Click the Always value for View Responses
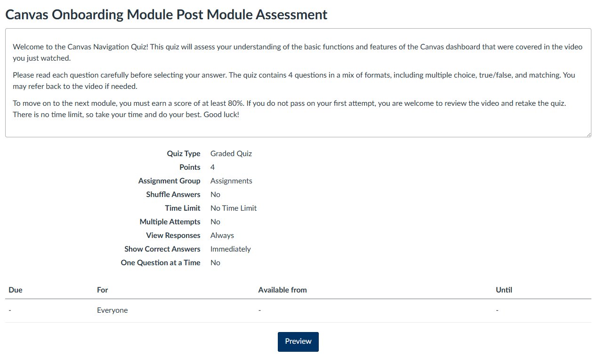Viewport: 614px width, 364px height. tap(222, 235)
